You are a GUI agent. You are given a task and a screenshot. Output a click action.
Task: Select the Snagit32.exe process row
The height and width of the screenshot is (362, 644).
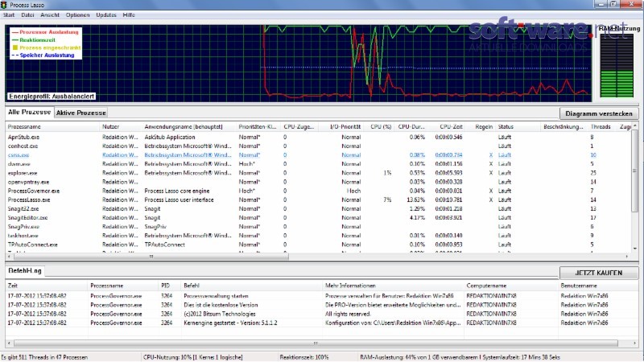(318, 208)
